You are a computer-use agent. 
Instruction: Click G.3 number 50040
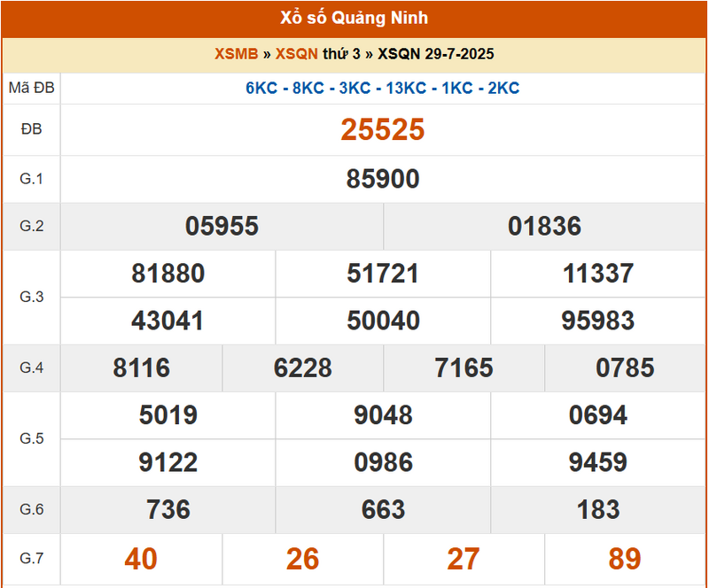coord(383,321)
